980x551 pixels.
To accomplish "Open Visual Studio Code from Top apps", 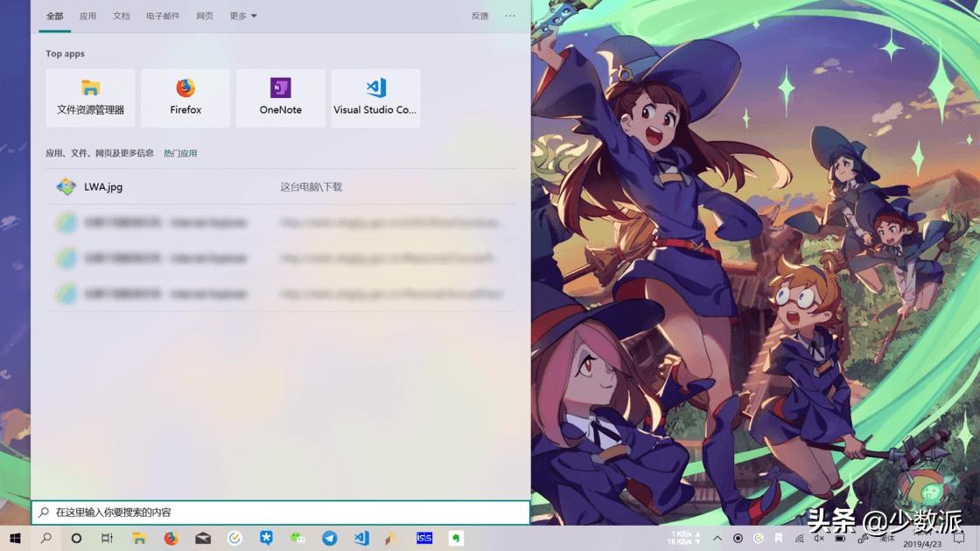I will (375, 96).
